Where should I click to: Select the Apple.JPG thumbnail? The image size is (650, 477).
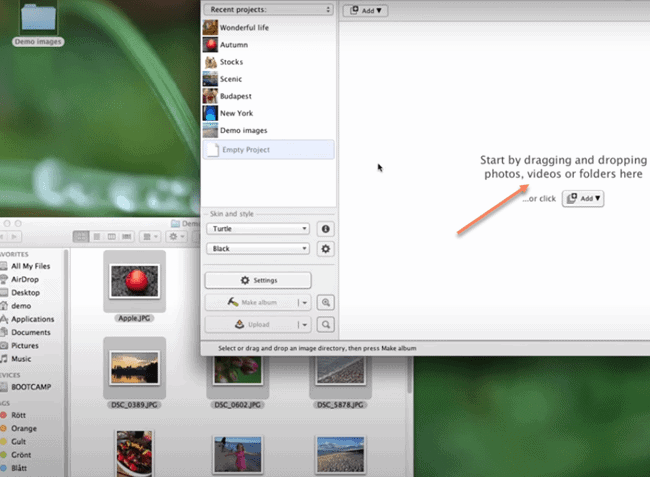pyautogui.click(x=133, y=280)
